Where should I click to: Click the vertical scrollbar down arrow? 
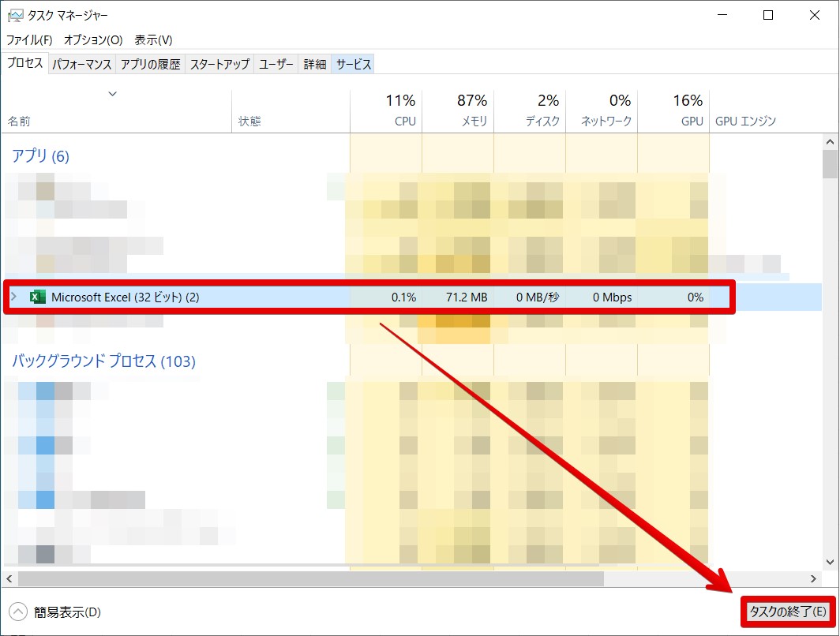830,562
